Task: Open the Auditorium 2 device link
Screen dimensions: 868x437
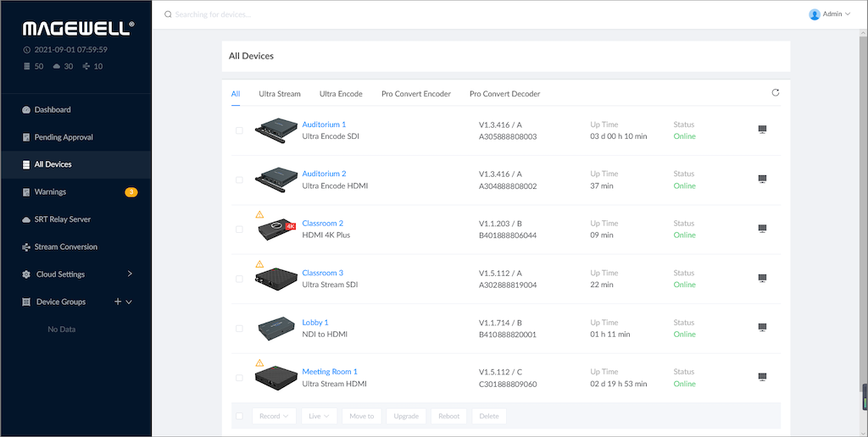Action: (324, 174)
